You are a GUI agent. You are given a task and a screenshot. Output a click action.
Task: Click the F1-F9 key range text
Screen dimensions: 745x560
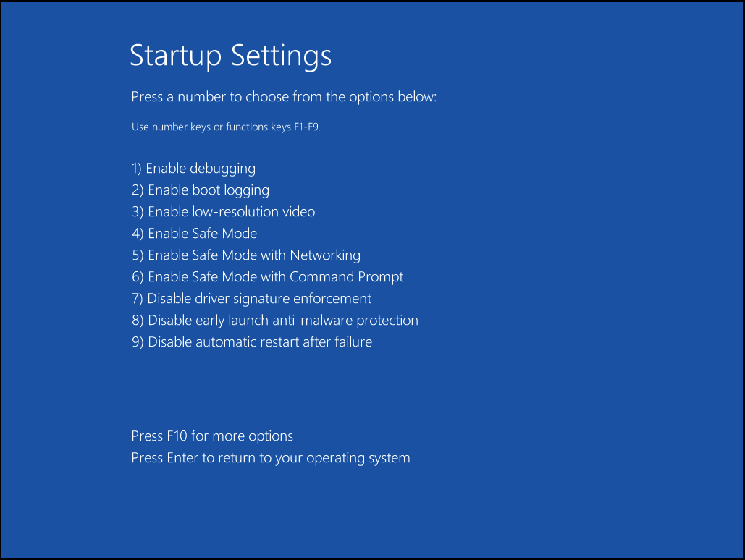(x=307, y=127)
